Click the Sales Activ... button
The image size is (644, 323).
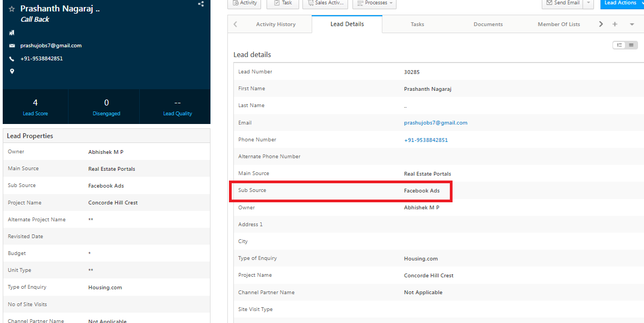tap(325, 3)
